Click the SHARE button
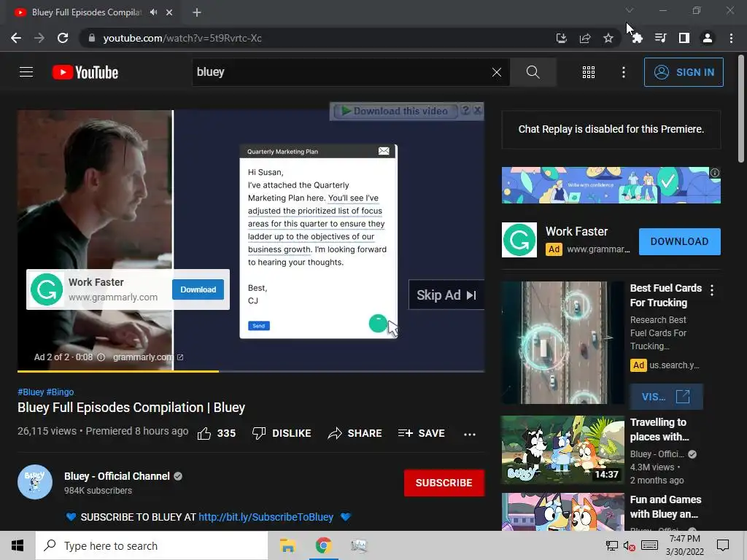Viewport: 747px width, 560px height. tap(355, 433)
